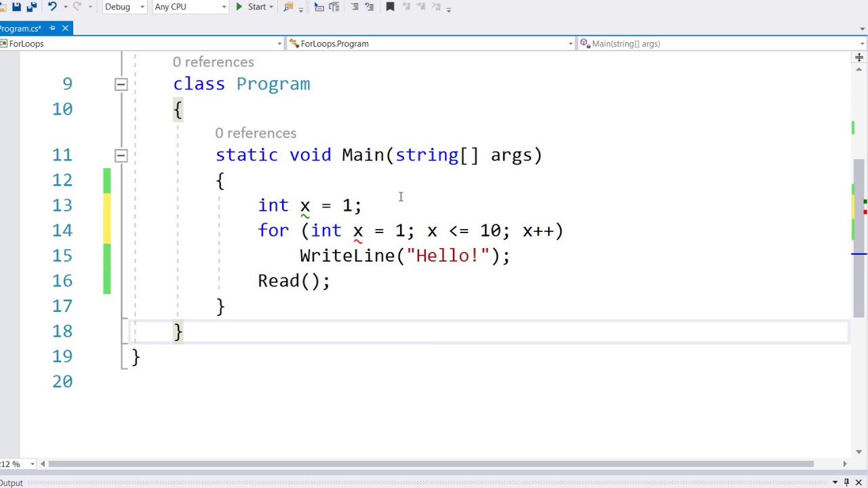The image size is (868, 488).
Task: Open the zoom percentage dropdown
Action: pyautogui.click(x=32, y=464)
